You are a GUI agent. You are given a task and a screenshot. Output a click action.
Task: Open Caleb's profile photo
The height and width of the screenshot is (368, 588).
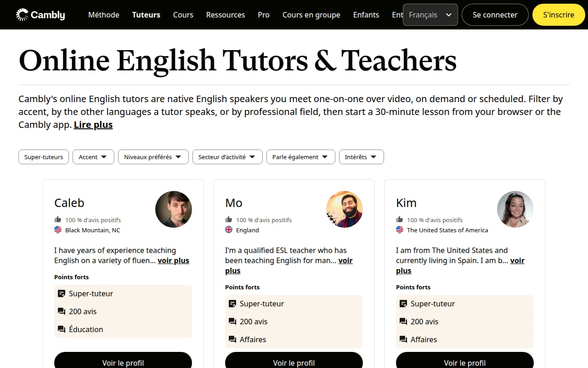click(174, 209)
